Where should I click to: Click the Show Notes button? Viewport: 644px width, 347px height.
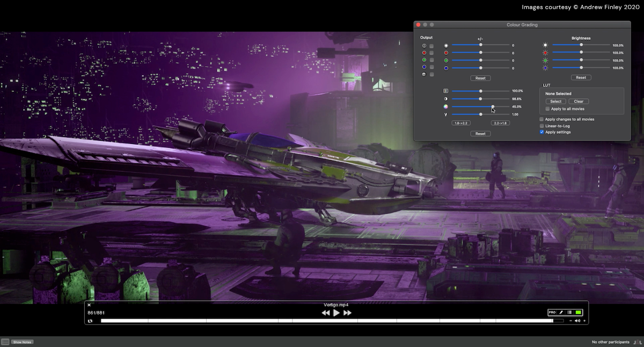23,342
